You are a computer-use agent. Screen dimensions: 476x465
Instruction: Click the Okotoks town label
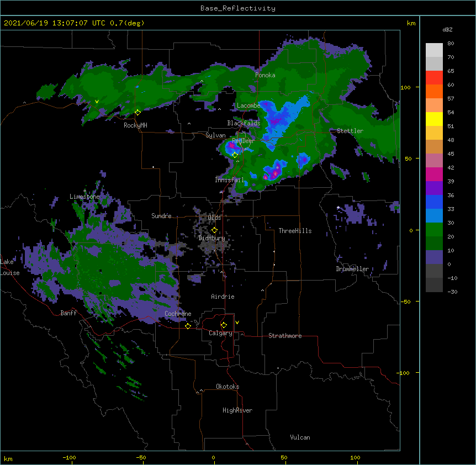(x=228, y=387)
